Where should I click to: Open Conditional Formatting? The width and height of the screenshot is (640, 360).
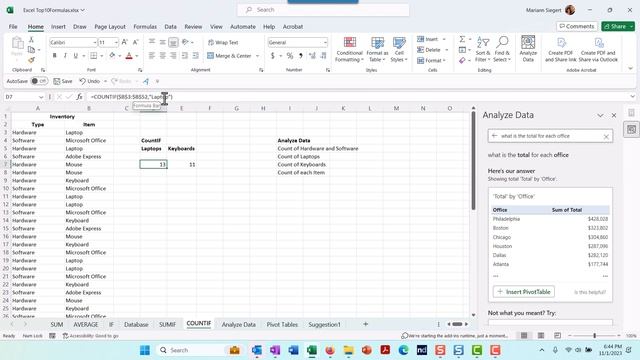pyautogui.click(x=349, y=49)
